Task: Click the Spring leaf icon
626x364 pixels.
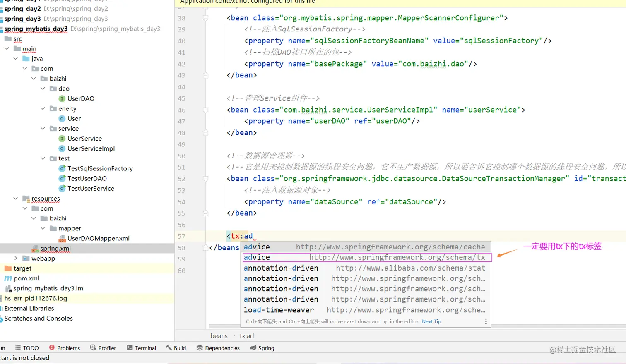Action: click(253, 347)
